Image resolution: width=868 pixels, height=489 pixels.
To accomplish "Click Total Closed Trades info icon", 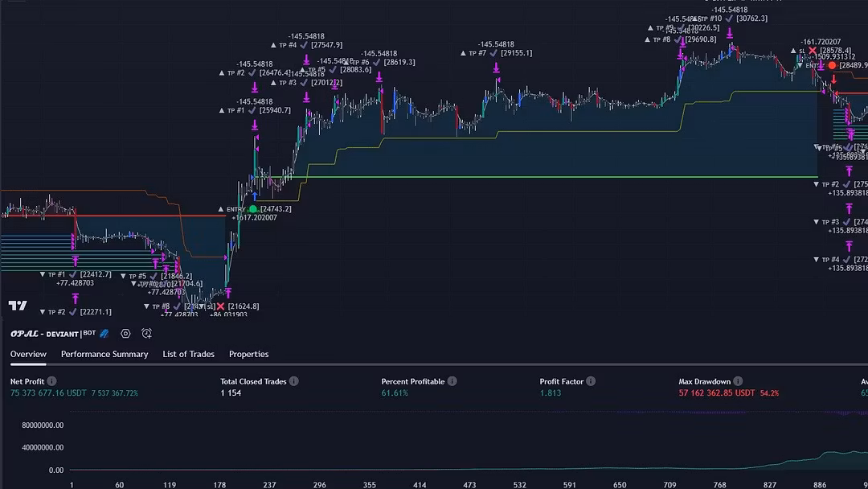I will click(294, 381).
